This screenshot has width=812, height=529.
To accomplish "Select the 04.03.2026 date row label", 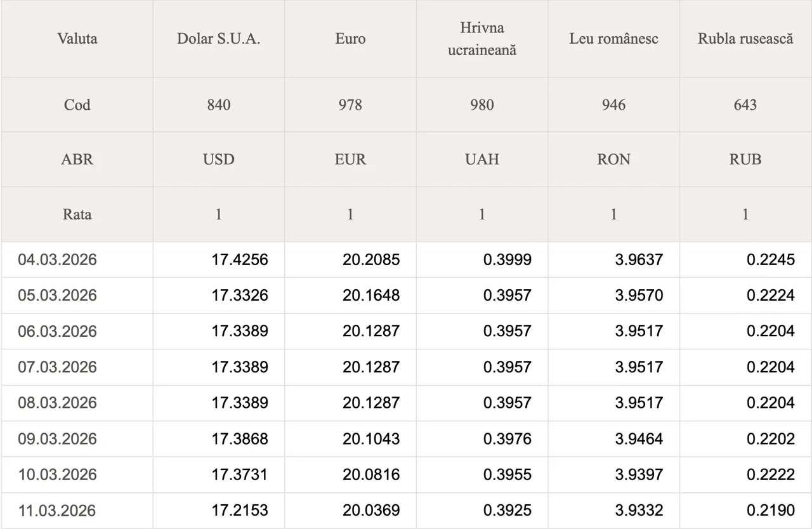I will pos(58,259).
